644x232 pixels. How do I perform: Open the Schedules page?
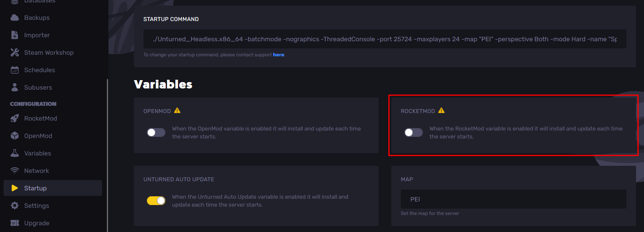click(53, 70)
